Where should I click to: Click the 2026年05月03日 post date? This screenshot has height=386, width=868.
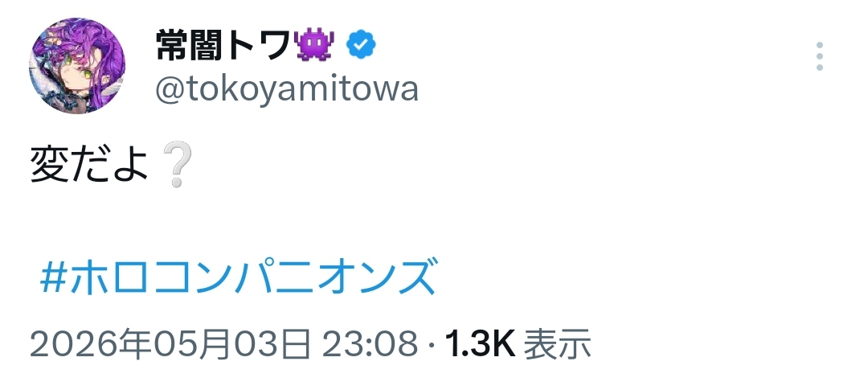[169, 344]
